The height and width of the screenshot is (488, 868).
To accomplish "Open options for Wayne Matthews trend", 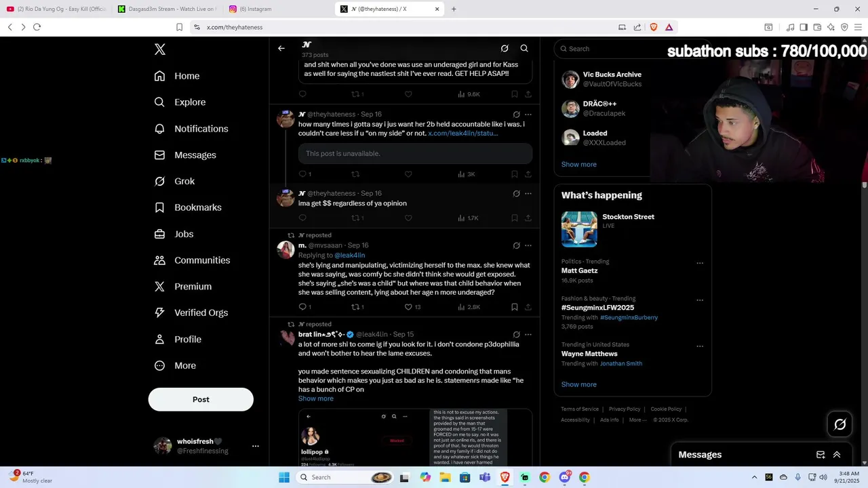I will [700, 346].
